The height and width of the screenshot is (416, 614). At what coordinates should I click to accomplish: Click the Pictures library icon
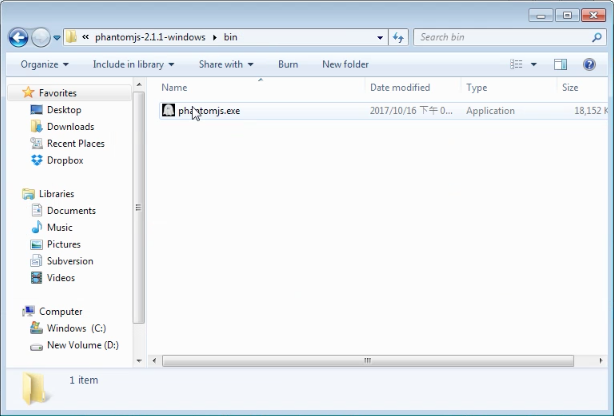point(36,244)
